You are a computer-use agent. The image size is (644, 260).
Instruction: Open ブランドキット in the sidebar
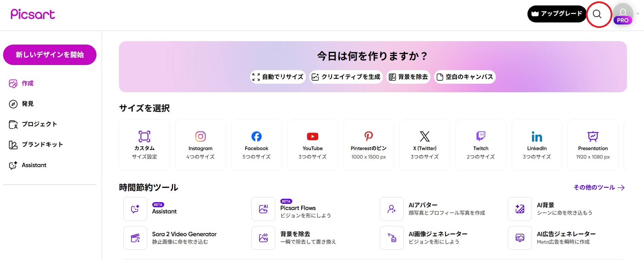click(42, 145)
